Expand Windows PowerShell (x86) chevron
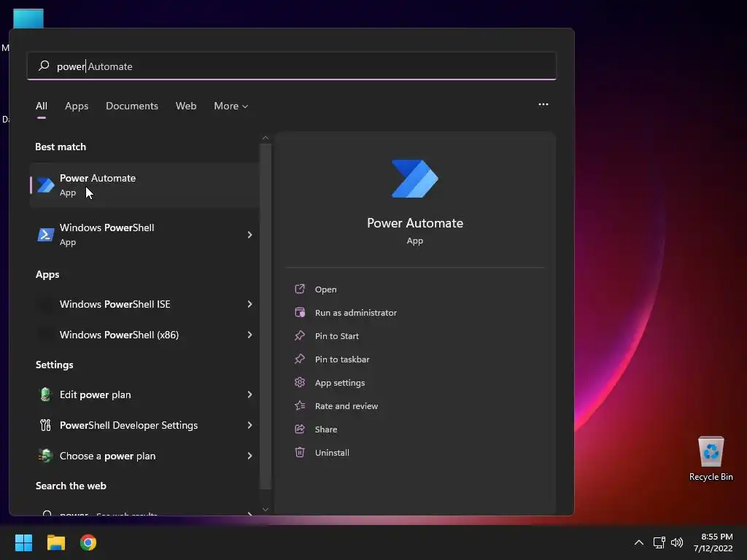The height and width of the screenshot is (560, 747). pos(249,335)
